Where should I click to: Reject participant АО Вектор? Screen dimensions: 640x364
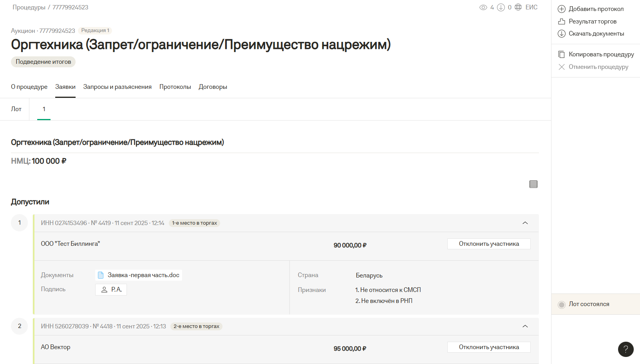pyautogui.click(x=488, y=347)
